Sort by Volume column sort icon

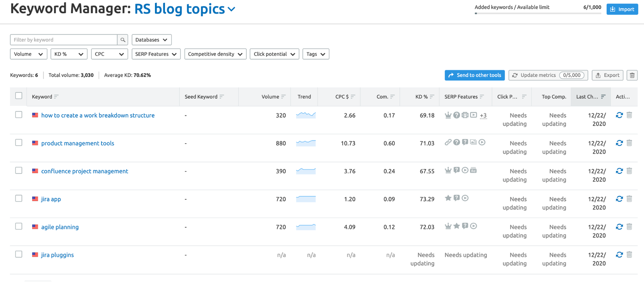[283, 97]
